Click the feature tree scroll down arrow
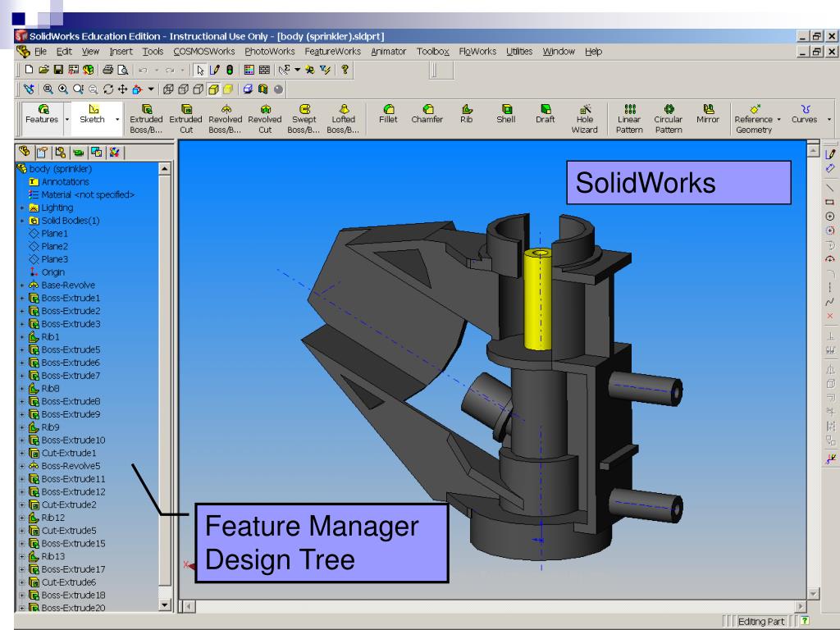The height and width of the screenshot is (630, 840). coord(164,605)
